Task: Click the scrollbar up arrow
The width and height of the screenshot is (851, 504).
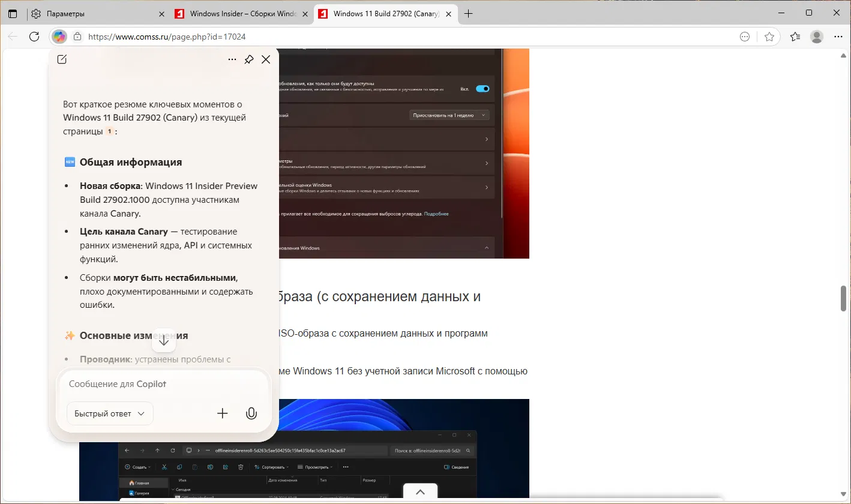Action: 843,55
